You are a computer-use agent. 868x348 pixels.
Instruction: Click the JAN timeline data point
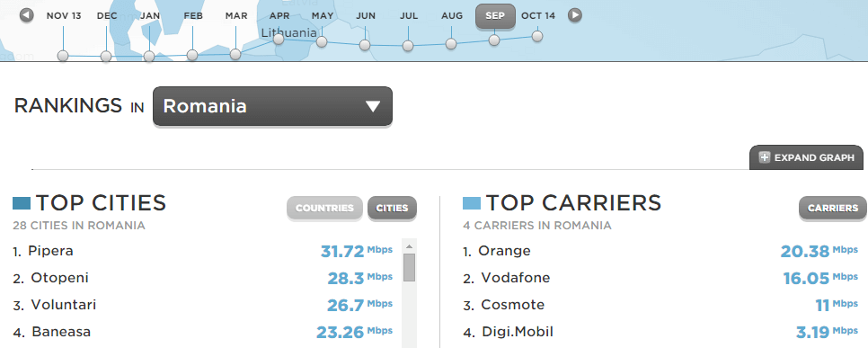[149, 57]
